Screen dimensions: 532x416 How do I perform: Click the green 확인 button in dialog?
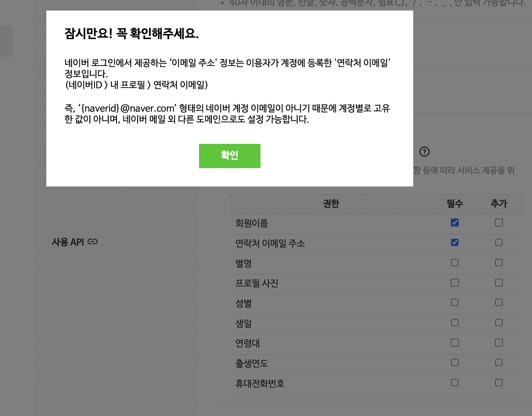(230, 156)
